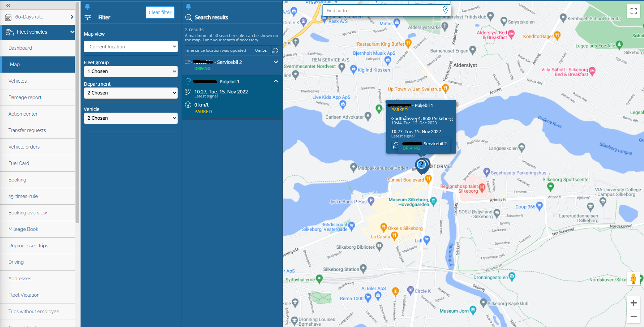Click the Servicebil 2 truck icon
644x327 pixels.
click(x=188, y=62)
